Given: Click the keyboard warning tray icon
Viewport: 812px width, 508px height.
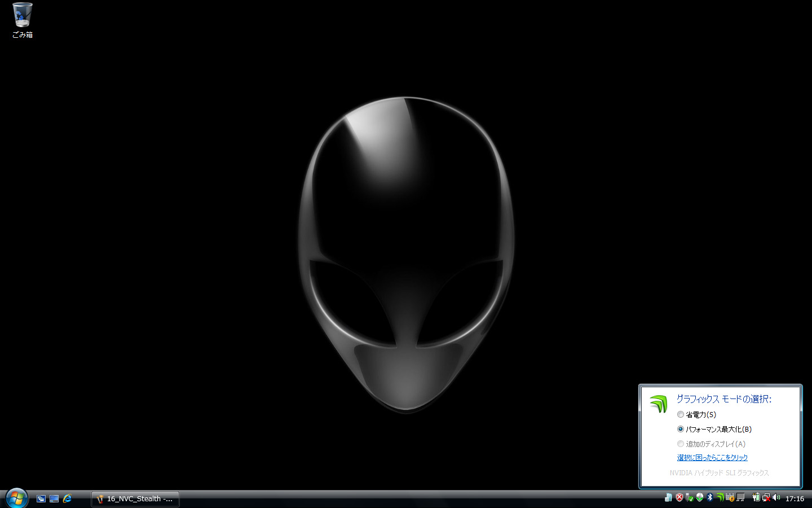Looking at the screenshot, I should [730, 497].
